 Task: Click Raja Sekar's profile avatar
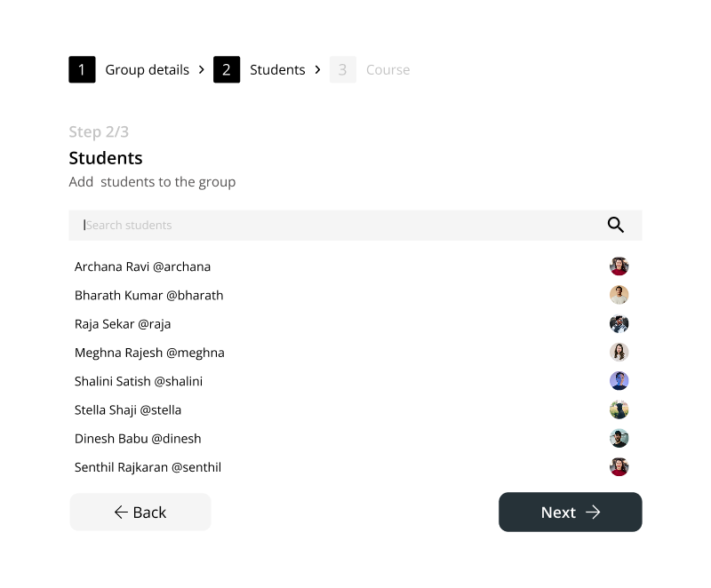point(619,324)
